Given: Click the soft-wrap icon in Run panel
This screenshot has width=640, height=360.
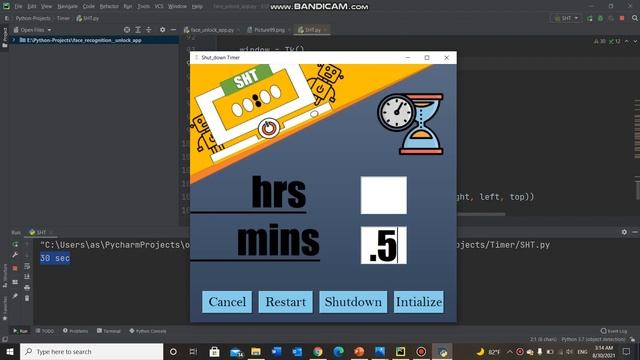Looking at the screenshot, I should coord(27,266).
